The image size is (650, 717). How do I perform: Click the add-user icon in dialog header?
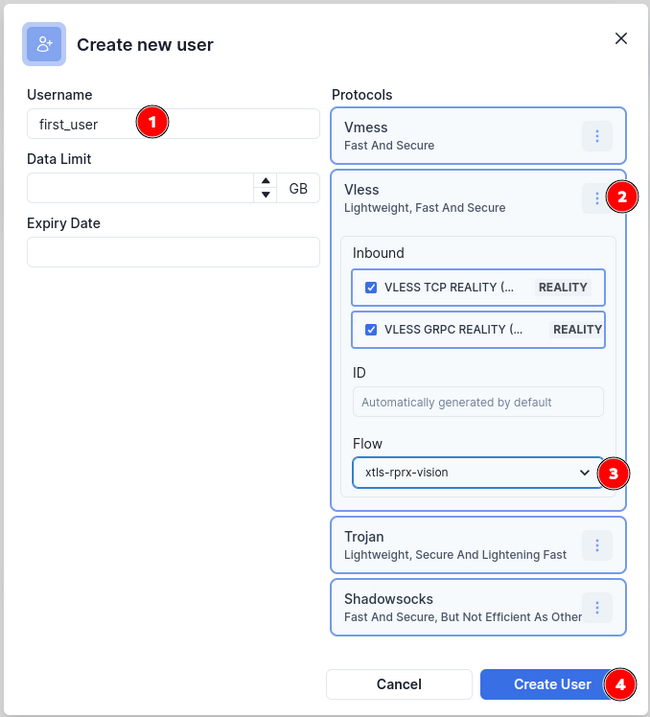click(44, 44)
